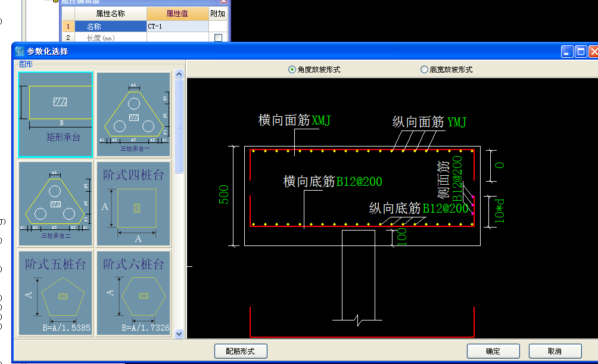598x364 pixels.
Task: Edit the 横向底筋 B12@200 value
Action: click(x=359, y=182)
